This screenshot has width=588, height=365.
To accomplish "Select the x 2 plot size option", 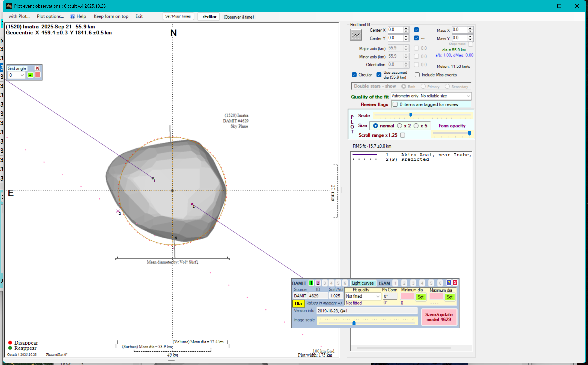I will [400, 126].
